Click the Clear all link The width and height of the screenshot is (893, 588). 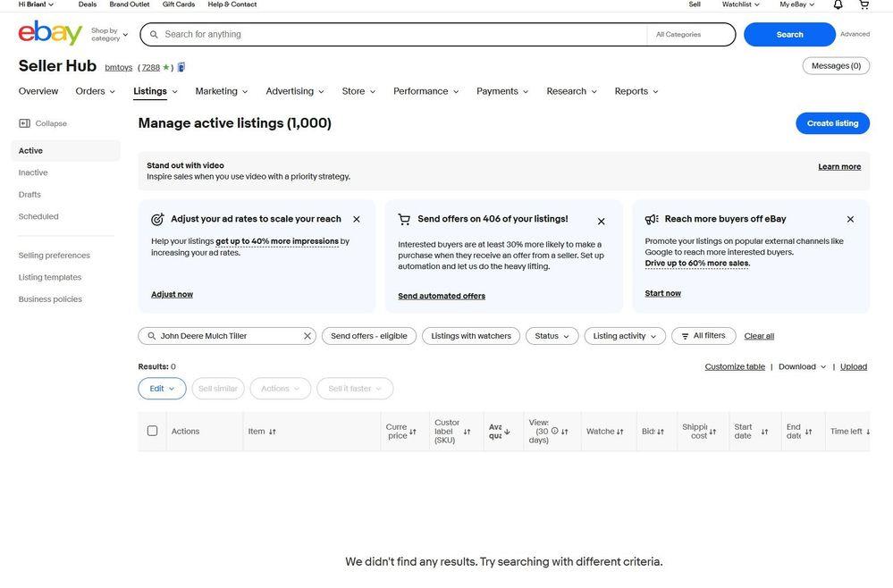coord(759,336)
